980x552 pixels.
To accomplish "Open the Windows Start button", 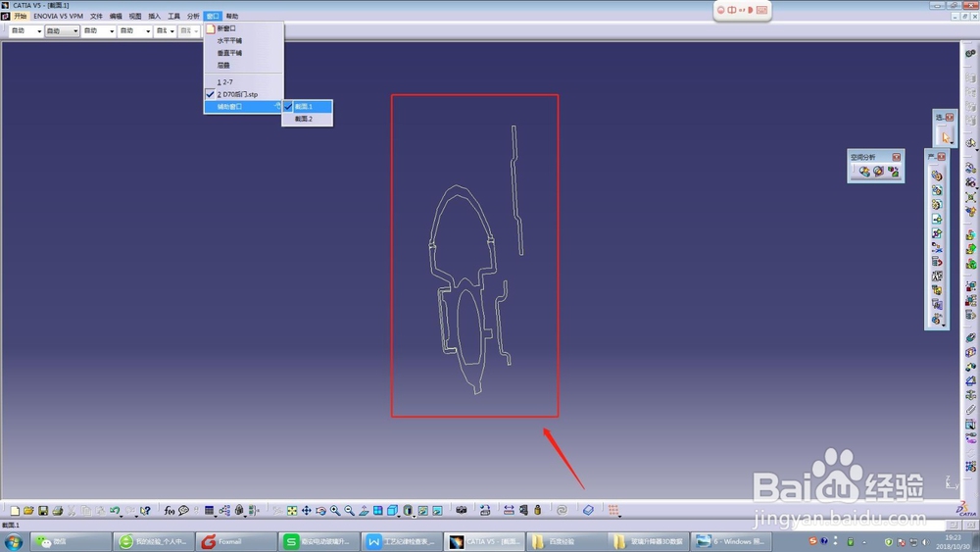I will 14,541.
